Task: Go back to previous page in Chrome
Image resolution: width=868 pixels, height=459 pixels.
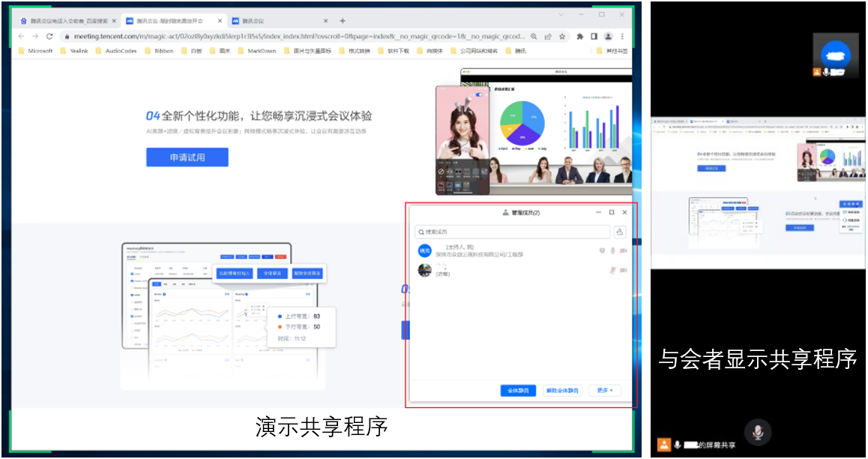Action: coord(21,37)
